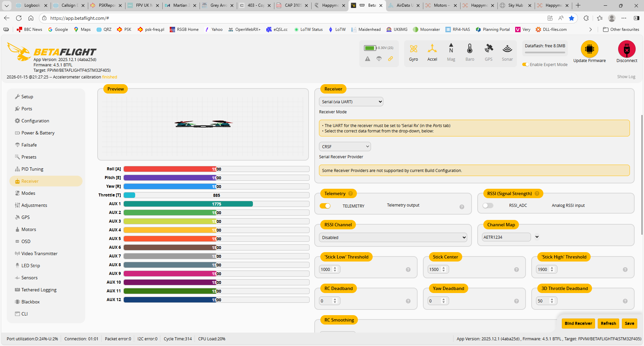Click the red Disconnect USB icon
Viewport: 644px width, 346px height.
[x=627, y=49]
